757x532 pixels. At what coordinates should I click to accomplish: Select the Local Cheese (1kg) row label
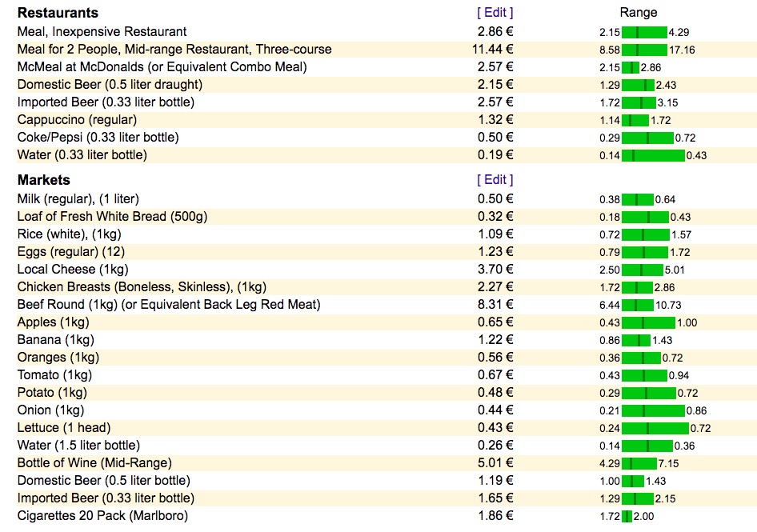pos(73,270)
